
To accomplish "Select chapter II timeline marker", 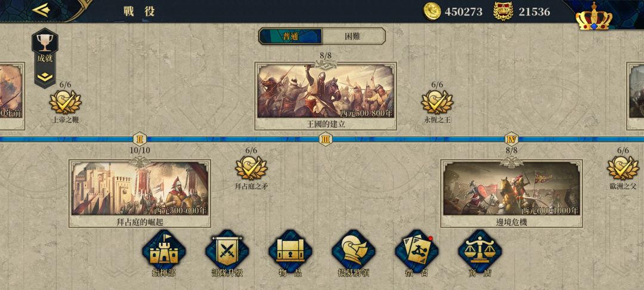I will [140, 139].
